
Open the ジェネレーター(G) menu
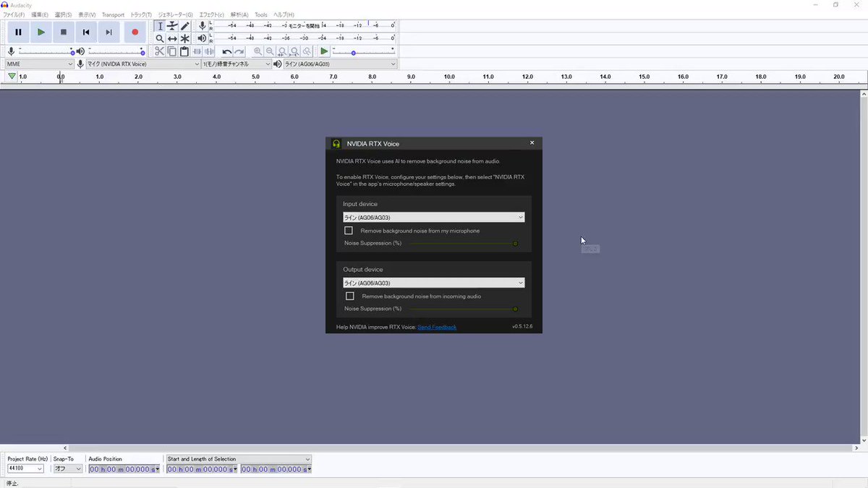[176, 14]
